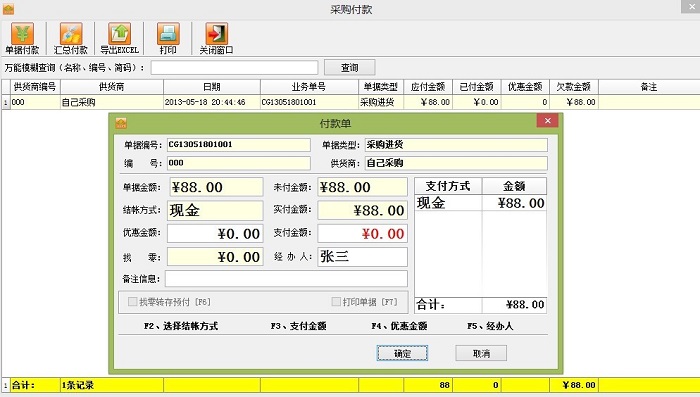Screen dimensions: 700x397
Task: Click the 单据类型 field 采购进货
Action: (456, 145)
